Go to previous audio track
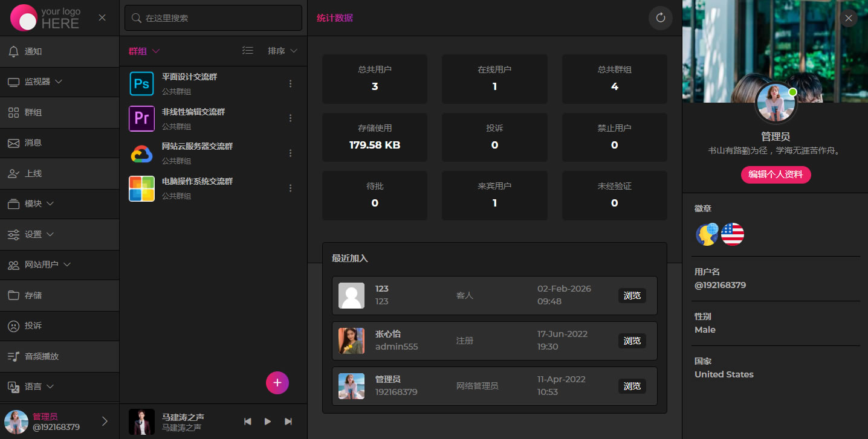 pos(248,421)
